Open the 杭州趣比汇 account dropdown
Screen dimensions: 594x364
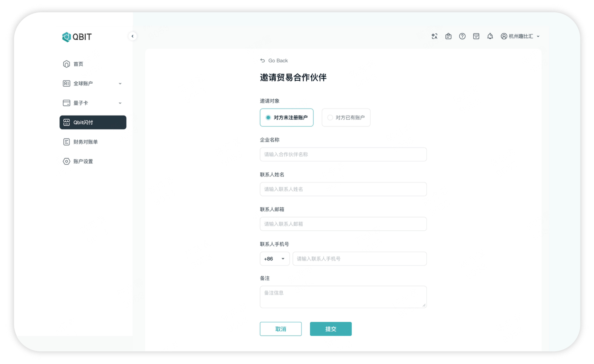(x=520, y=36)
